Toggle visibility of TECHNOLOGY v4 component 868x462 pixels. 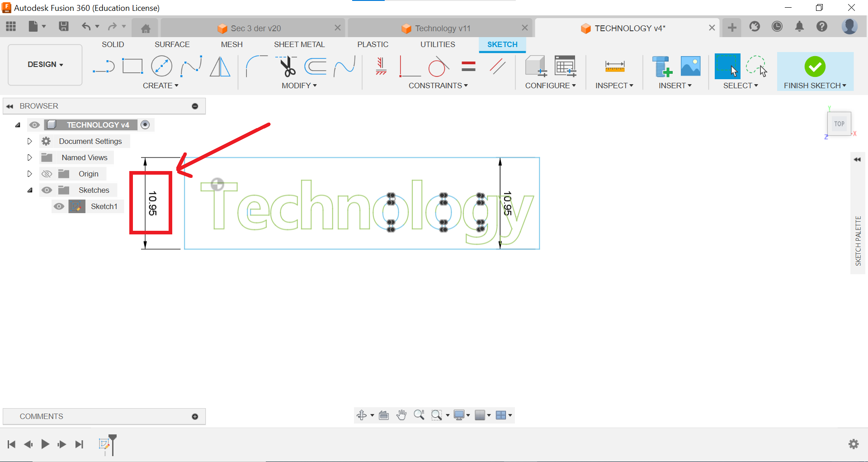coord(34,125)
